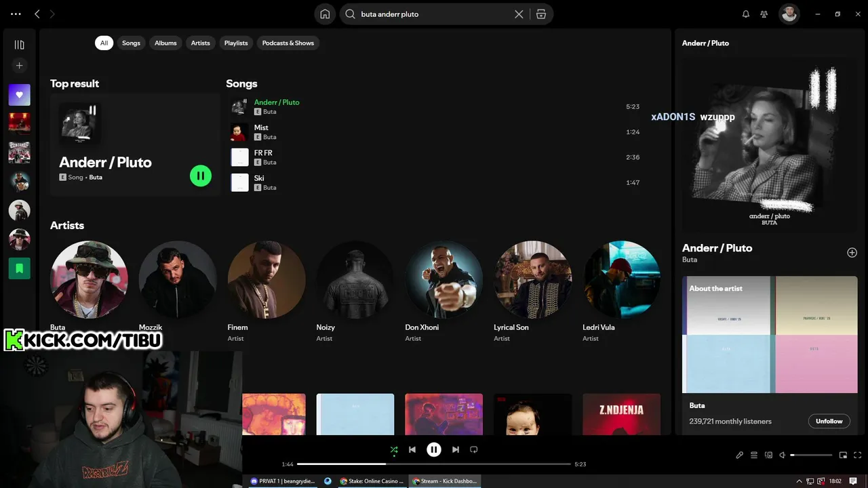
Task: Go forward with the right arrow
Action: (x=52, y=14)
